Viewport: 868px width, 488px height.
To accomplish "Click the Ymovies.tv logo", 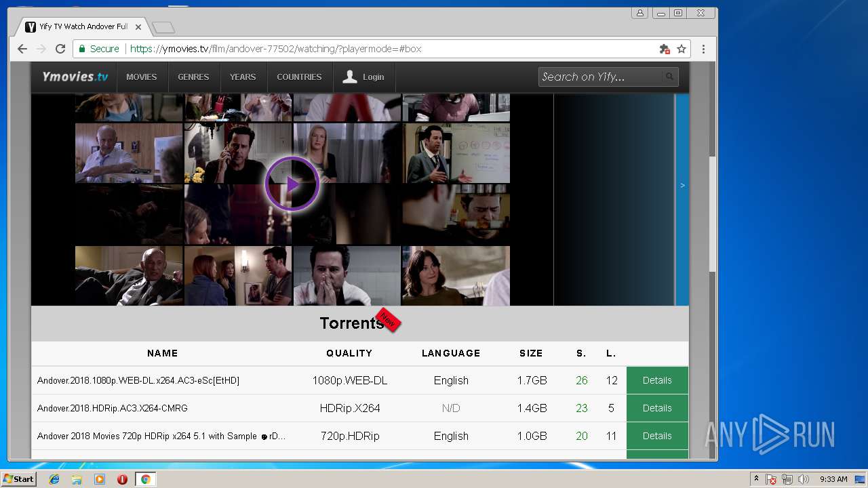I will pyautogui.click(x=75, y=77).
